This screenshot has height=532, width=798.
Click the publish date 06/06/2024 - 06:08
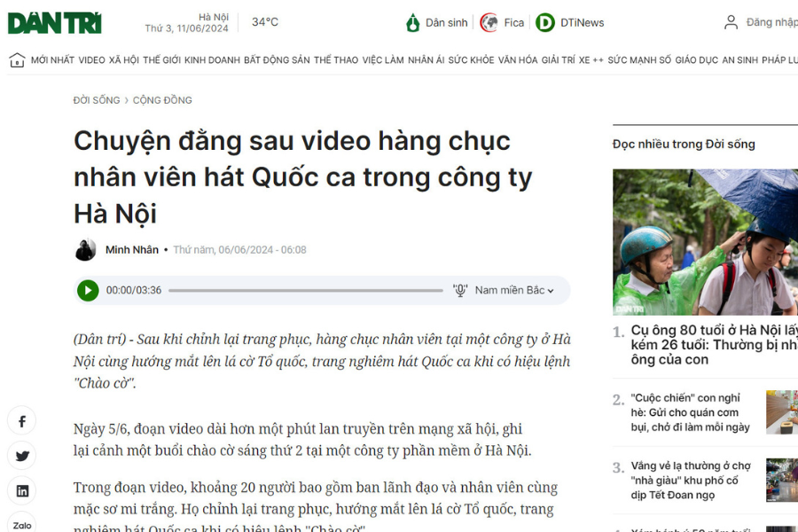pyautogui.click(x=239, y=250)
